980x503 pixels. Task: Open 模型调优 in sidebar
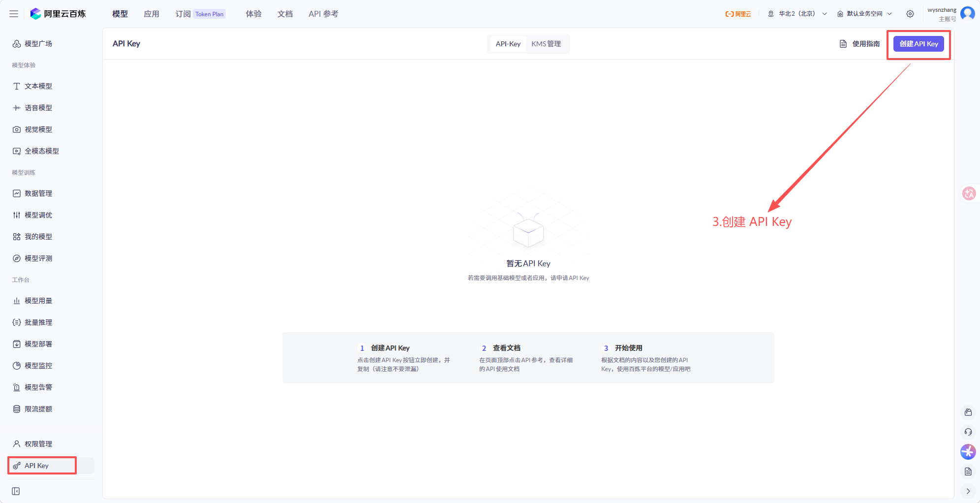(x=51, y=215)
